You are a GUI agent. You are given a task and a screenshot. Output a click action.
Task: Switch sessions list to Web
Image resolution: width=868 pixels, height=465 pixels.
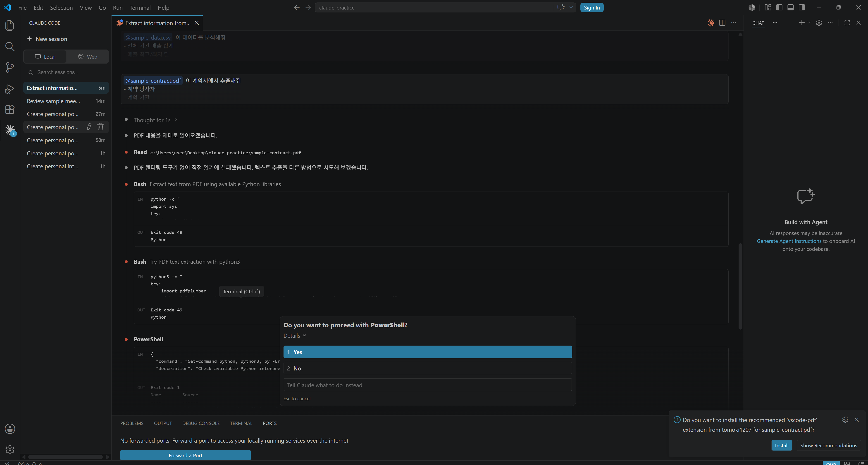tap(88, 57)
